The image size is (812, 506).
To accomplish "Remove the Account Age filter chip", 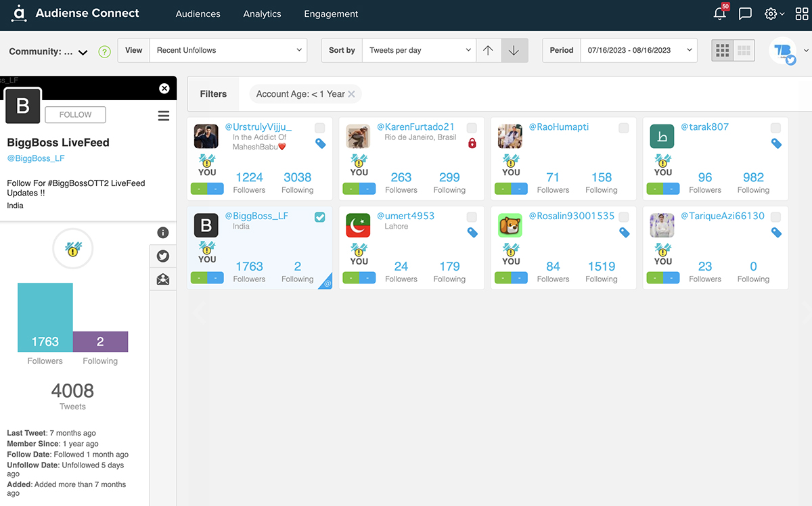I will click(351, 94).
